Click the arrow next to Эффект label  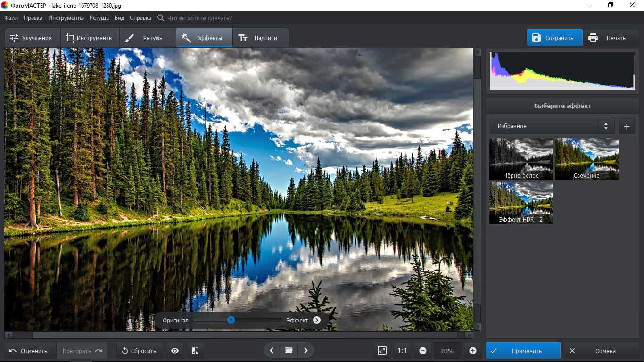point(317,320)
